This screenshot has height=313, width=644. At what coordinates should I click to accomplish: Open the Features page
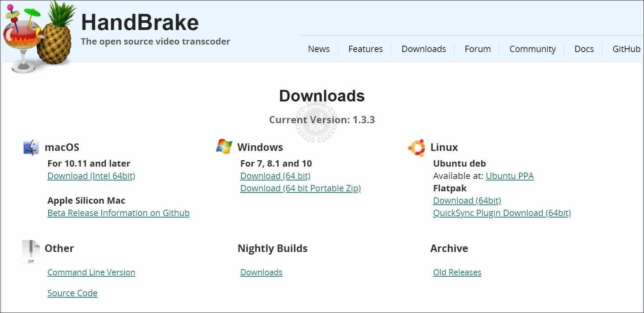365,49
